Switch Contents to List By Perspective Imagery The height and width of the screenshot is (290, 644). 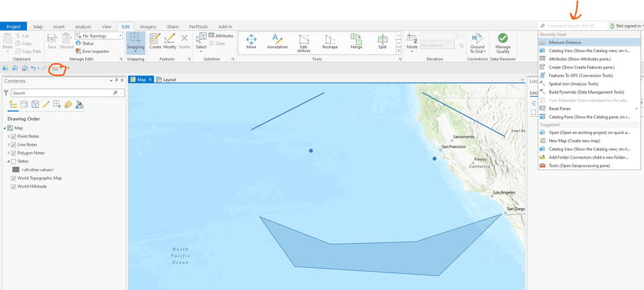click(80, 104)
